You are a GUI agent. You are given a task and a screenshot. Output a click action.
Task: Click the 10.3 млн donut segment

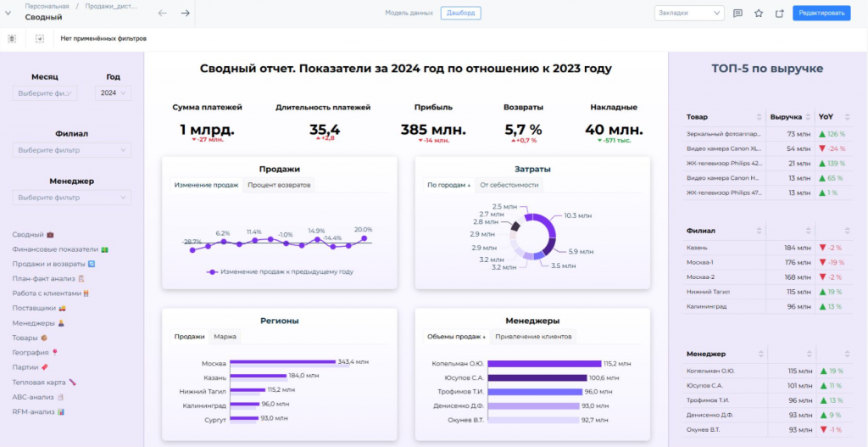[x=548, y=223]
